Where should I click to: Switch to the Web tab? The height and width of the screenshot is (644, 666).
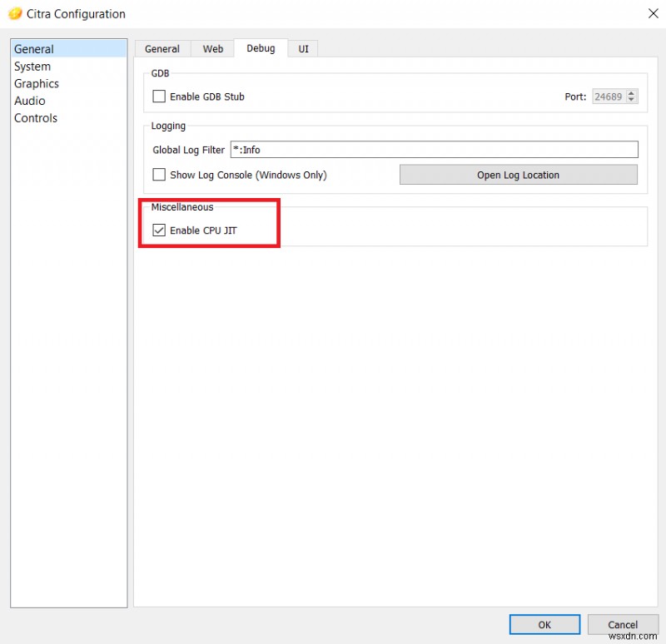pos(211,48)
